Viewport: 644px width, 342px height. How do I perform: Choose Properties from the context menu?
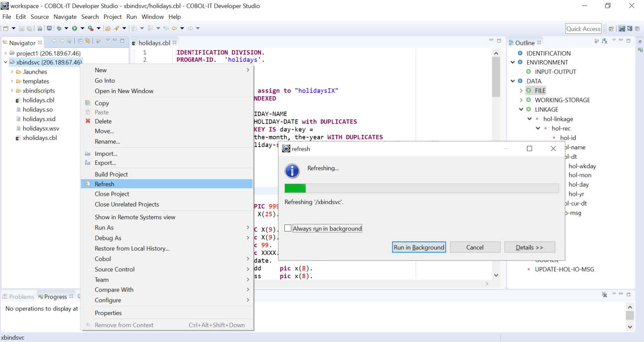pyautogui.click(x=108, y=313)
